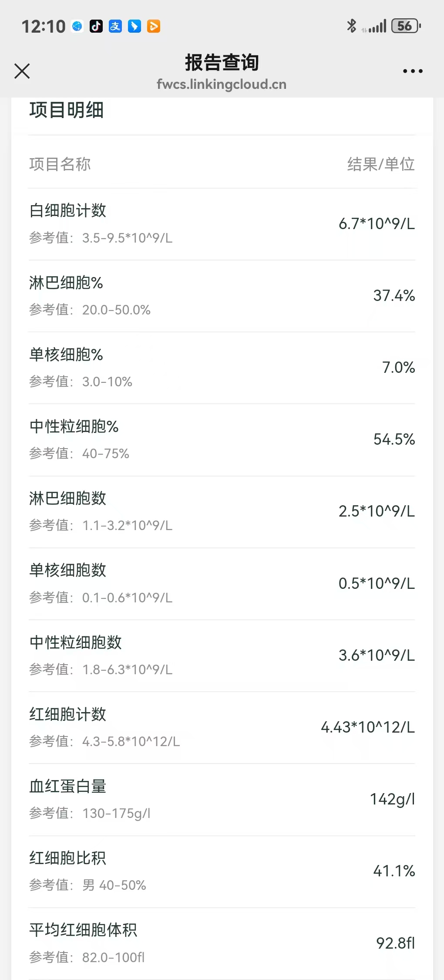Tap the Douyin notification icon in the status bar
The width and height of the screenshot is (444, 980).
pyautogui.click(x=96, y=26)
